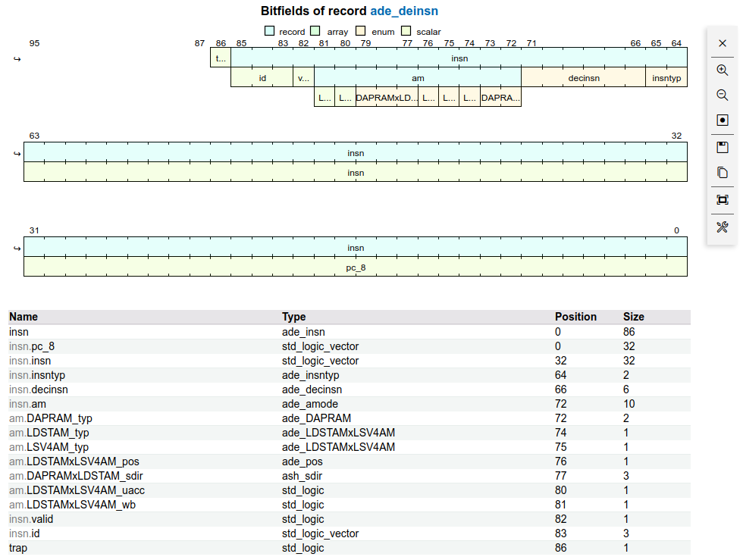Image resolution: width=743 pixels, height=560 pixels.
Task: Fit diagram to view with the frame icon
Action: (722, 199)
